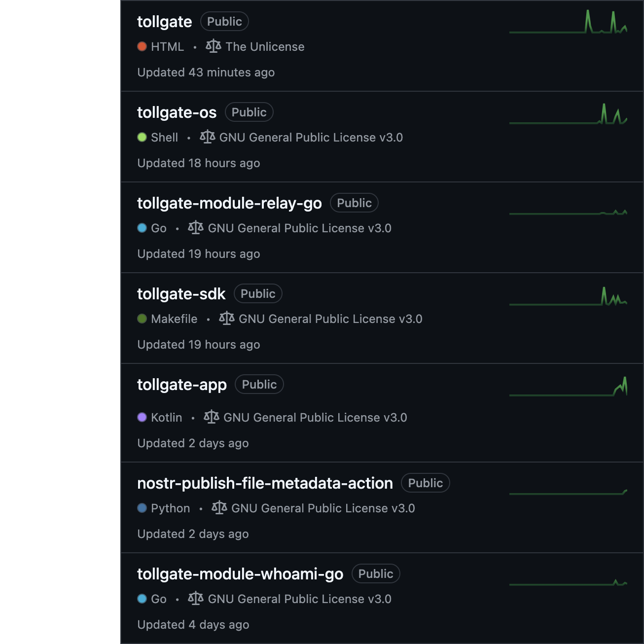Click the license scale icon in tollgate-sdk row
Image resolution: width=644 pixels, height=644 pixels.
(227, 319)
